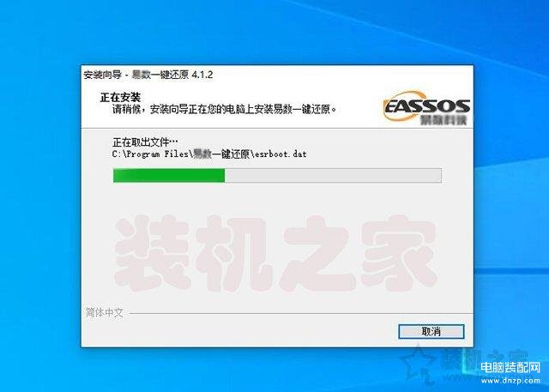
Task: Click the empty gray part of progress bar
Action: 333,175
